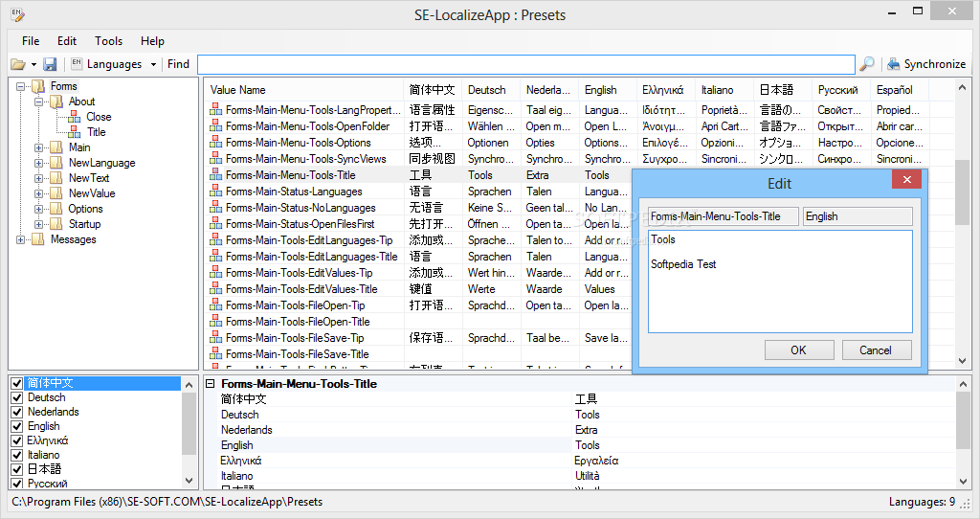Click the About folder icon
This screenshot has height=519, width=980.
[x=56, y=102]
